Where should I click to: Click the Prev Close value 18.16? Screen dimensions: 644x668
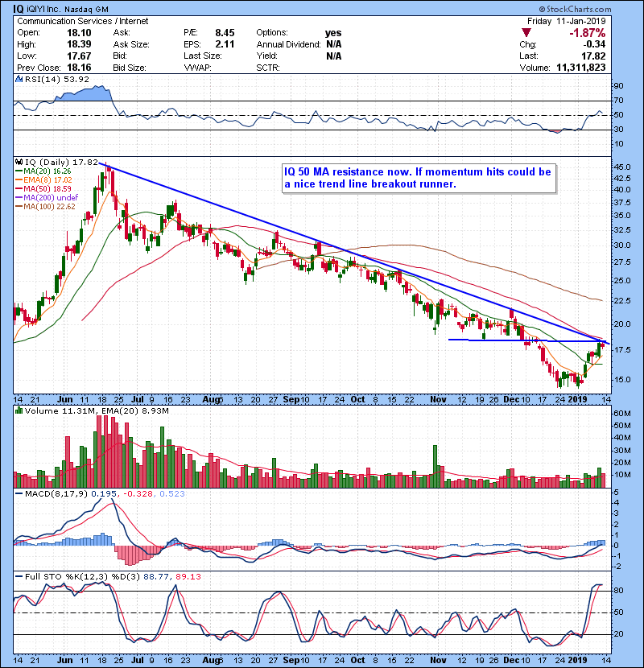pyautogui.click(x=79, y=68)
